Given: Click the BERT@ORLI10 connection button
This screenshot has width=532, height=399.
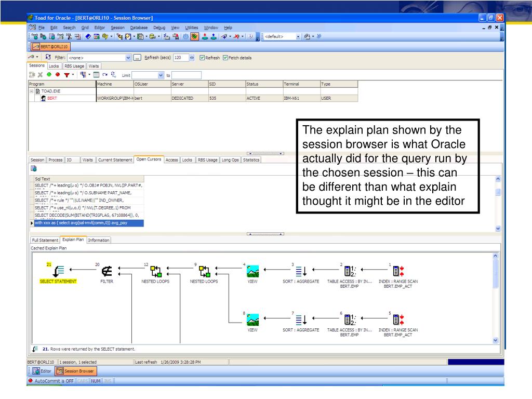Looking at the screenshot, I should [51, 46].
